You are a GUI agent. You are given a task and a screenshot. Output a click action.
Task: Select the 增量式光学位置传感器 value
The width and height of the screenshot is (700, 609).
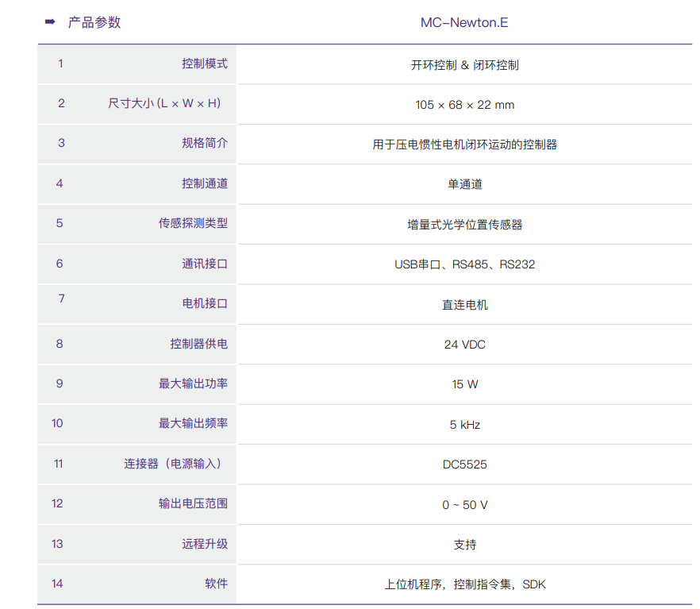coord(464,225)
